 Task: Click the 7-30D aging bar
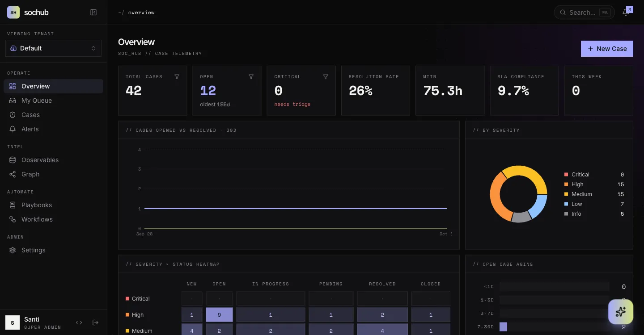click(503, 327)
